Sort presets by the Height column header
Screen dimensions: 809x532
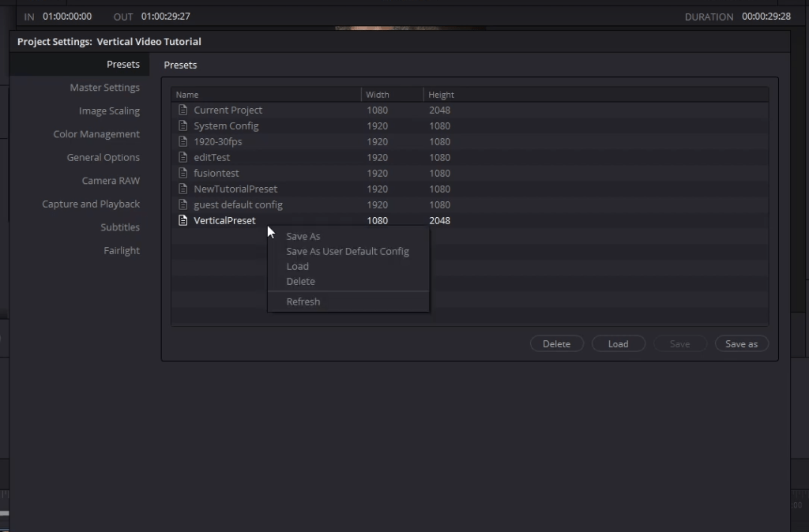click(x=441, y=95)
